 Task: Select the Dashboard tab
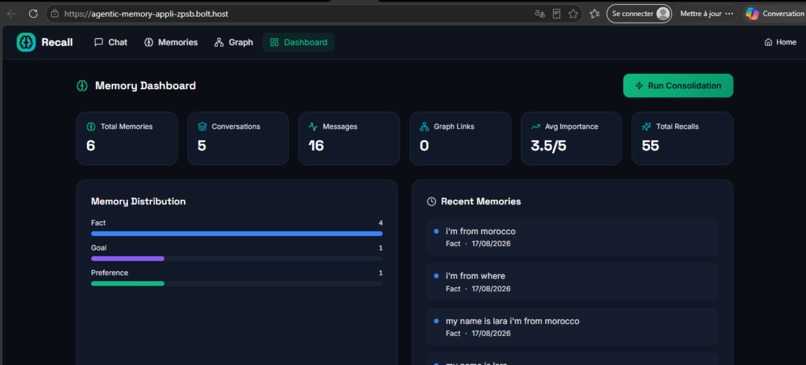(299, 42)
